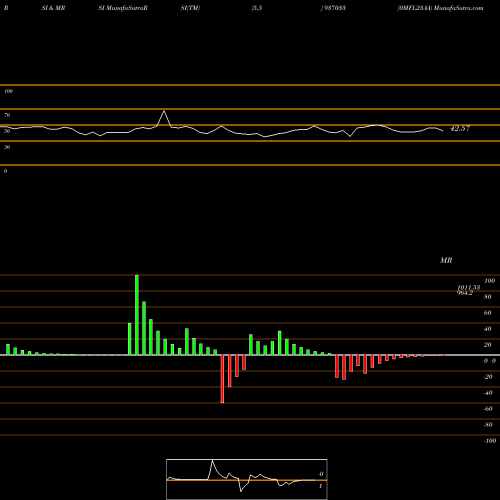Screen dimensions: 500x500
Task: Click the MR axis label -20
Action: click(x=488, y=377)
